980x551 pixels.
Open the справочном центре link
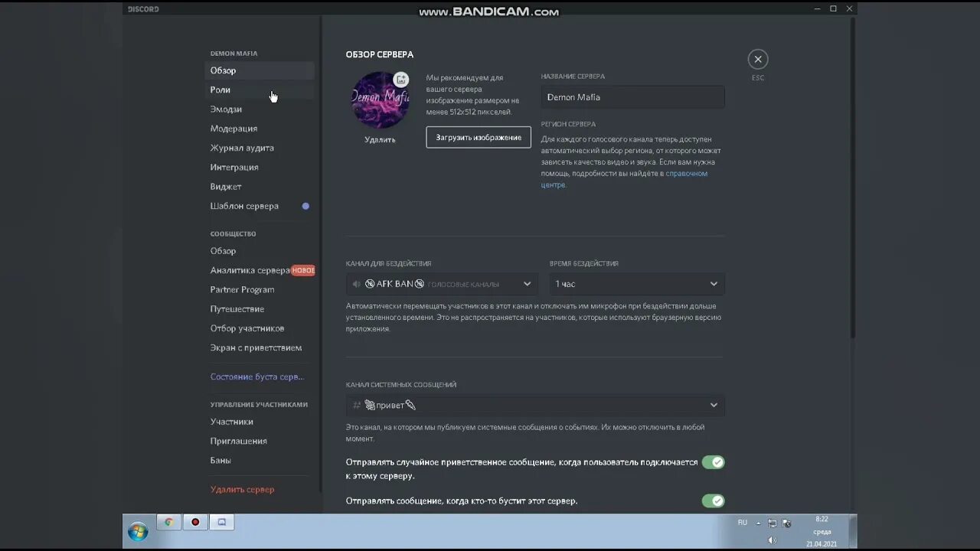pos(624,179)
